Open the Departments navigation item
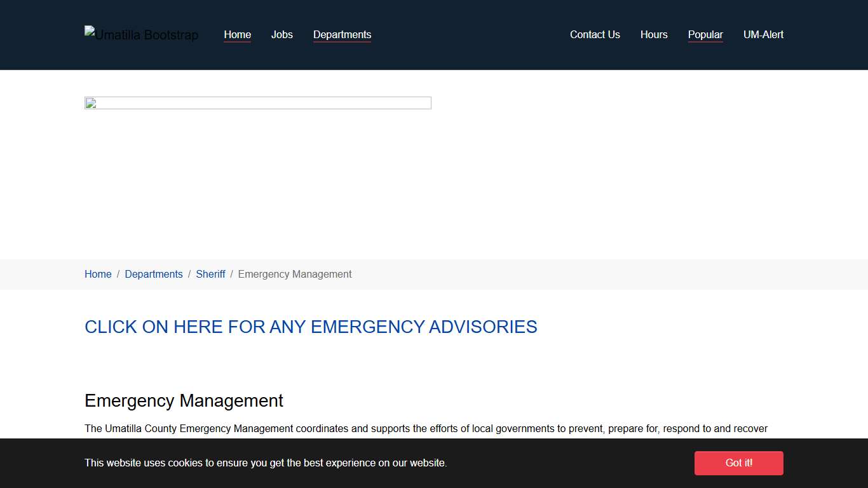This screenshot has width=868, height=488. coord(342,34)
